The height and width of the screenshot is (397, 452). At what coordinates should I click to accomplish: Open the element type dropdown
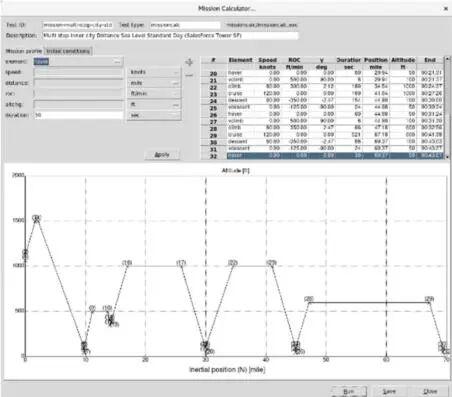point(78,61)
